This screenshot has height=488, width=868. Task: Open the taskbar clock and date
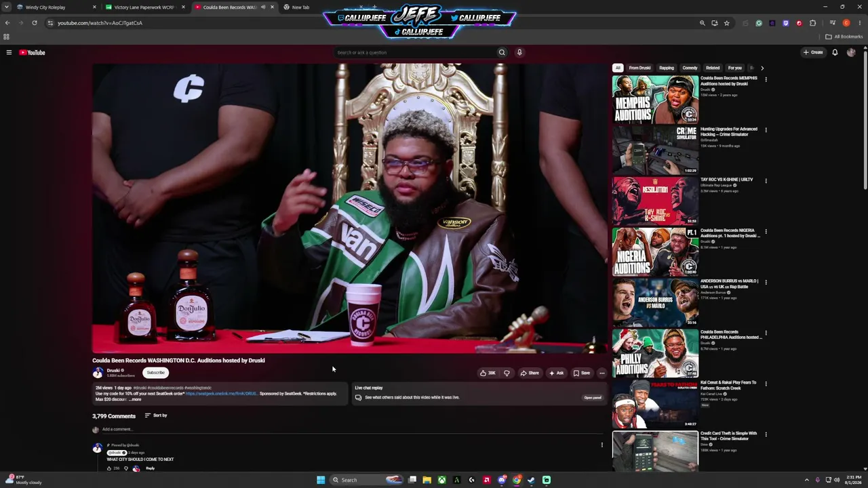[x=854, y=480]
